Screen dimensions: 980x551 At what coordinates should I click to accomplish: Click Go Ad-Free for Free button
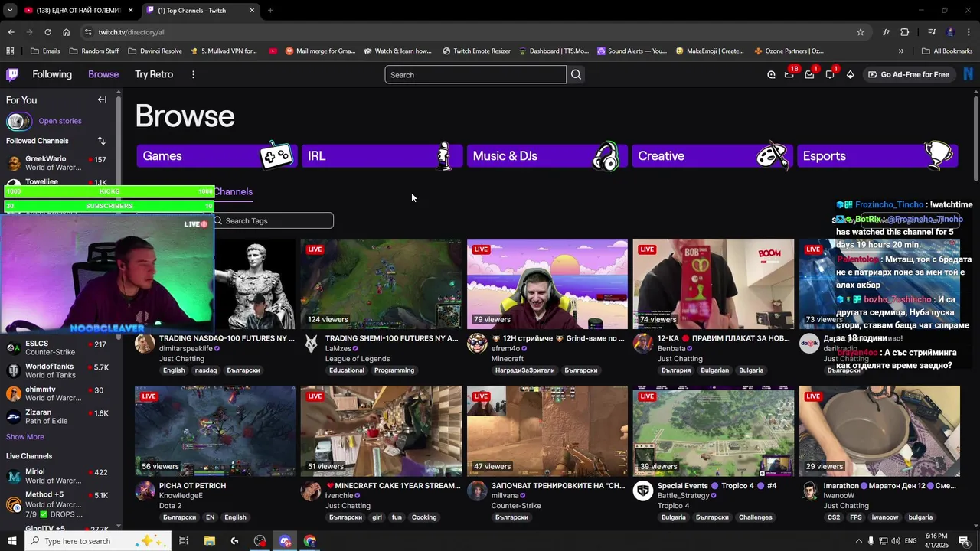coord(908,74)
